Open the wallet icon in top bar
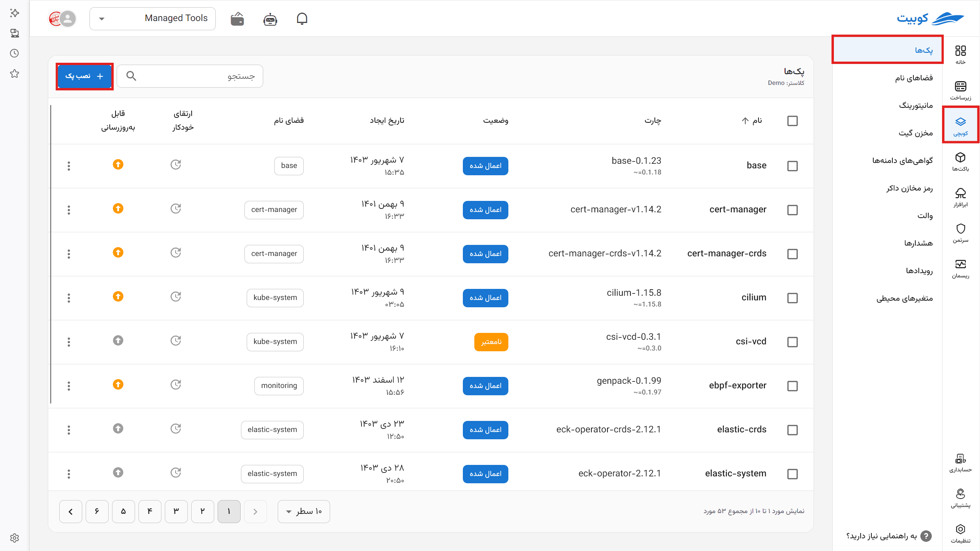 [x=237, y=19]
